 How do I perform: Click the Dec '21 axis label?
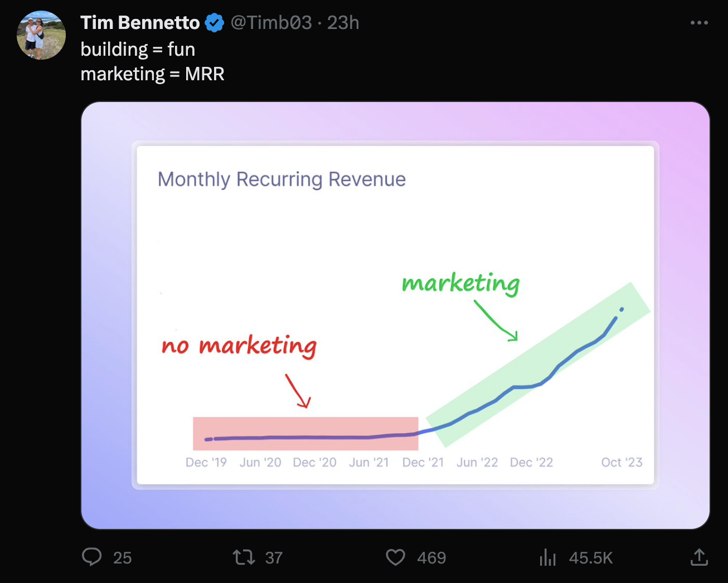point(423,463)
